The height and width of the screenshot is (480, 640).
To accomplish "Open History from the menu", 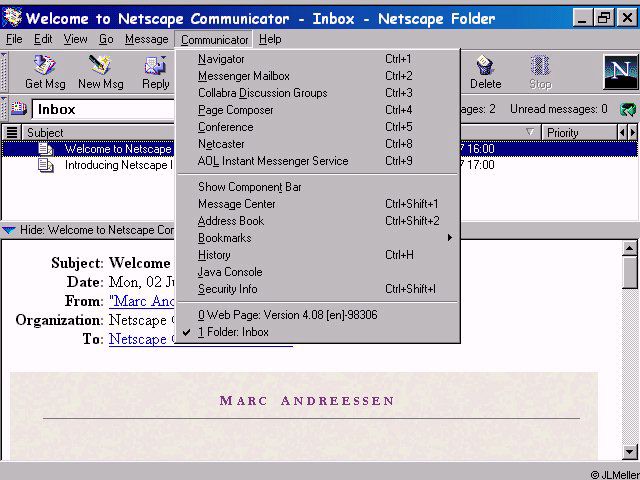I will pyautogui.click(x=318, y=255).
